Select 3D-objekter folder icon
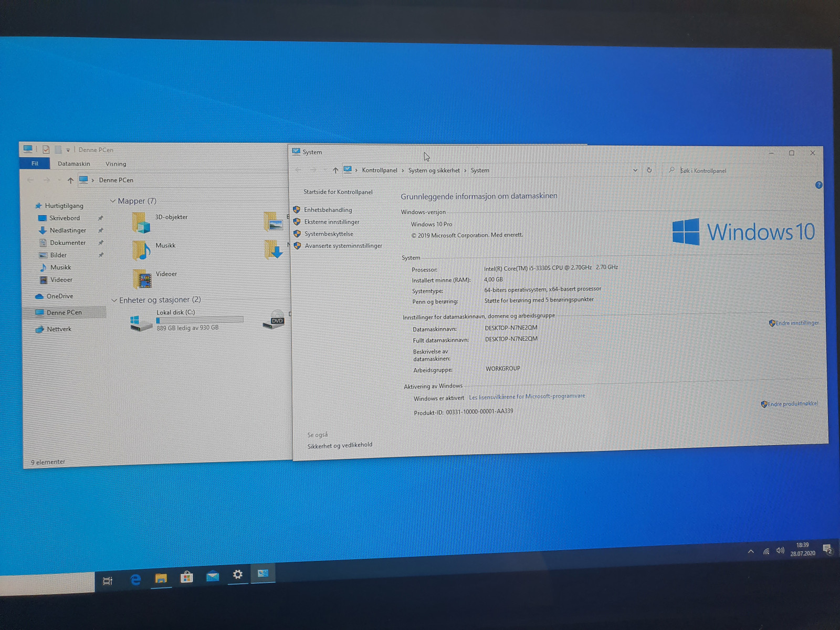This screenshot has height=630, width=840. [141, 222]
